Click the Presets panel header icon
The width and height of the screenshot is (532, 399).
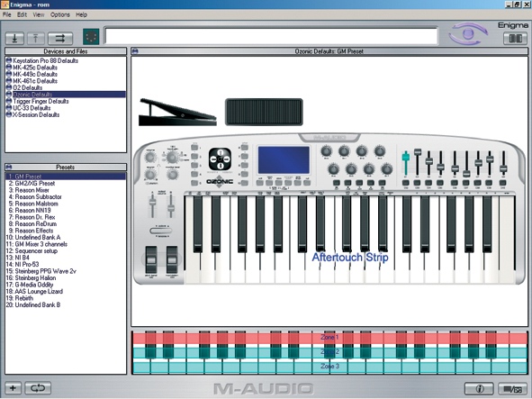coord(9,167)
